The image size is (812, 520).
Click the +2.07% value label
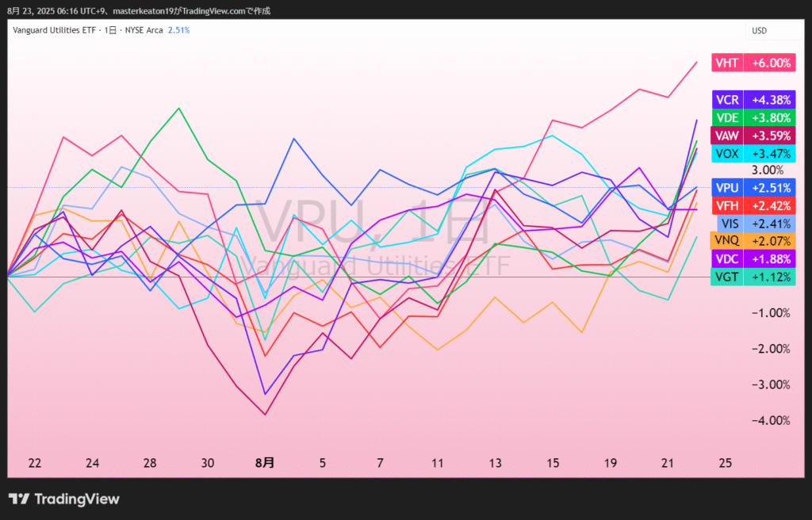tap(770, 240)
